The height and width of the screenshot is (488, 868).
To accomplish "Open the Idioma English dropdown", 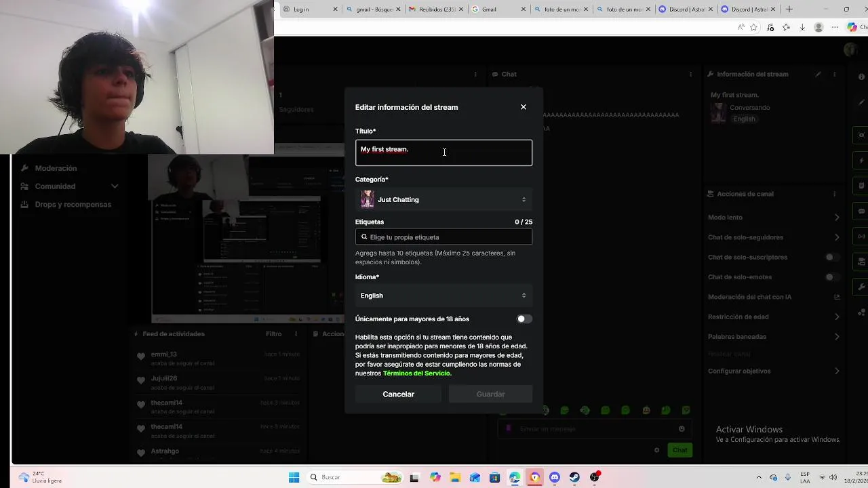I will click(x=443, y=296).
